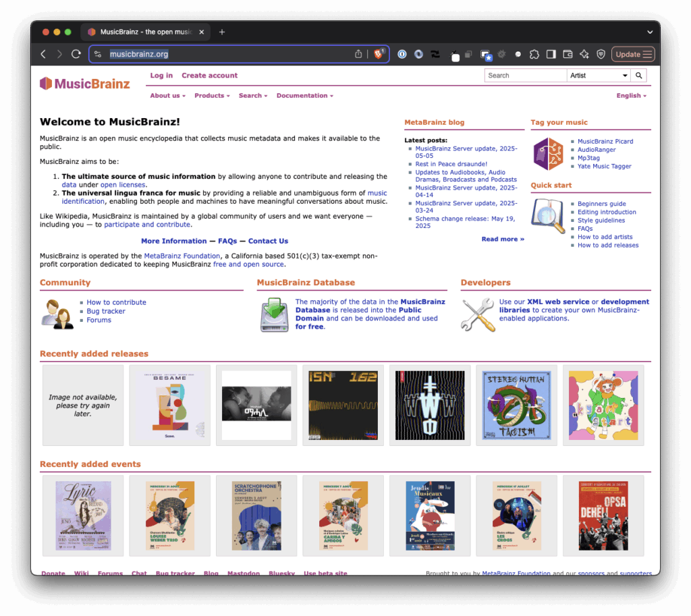Open the Yate Music Tagger link
The image size is (691, 616).
point(604,166)
